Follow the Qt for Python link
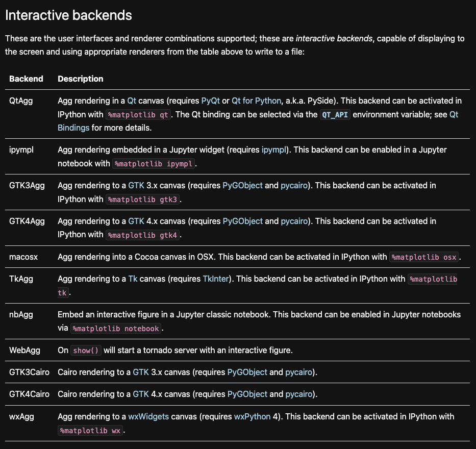The width and height of the screenshot is (476, 449). tap(256, 101)
